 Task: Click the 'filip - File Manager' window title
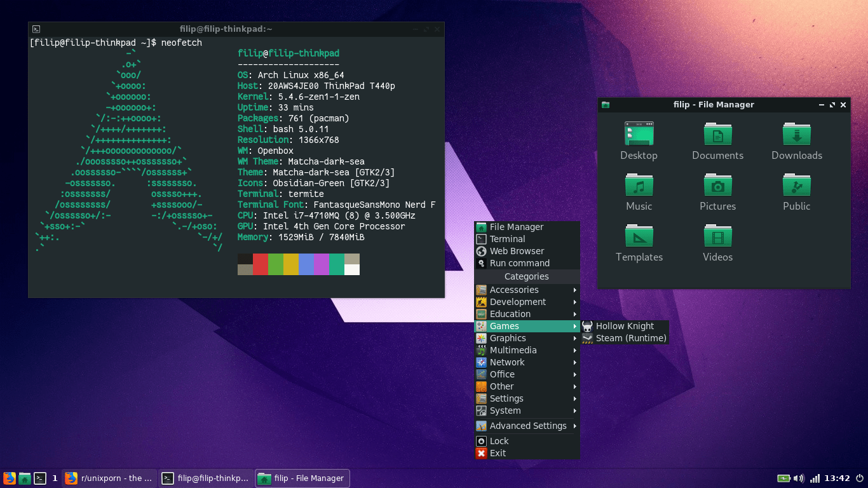click(x=714, y=105)
